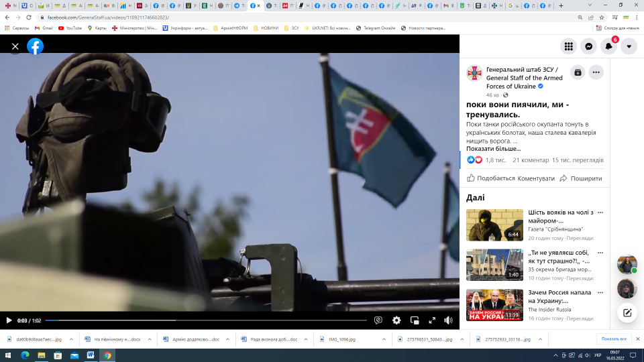Save the video using the save icon
This screenshot has height=362, width=644.
tap(578, 72)
